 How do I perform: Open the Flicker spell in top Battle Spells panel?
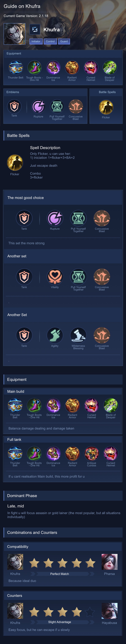(x=106, y=107)
